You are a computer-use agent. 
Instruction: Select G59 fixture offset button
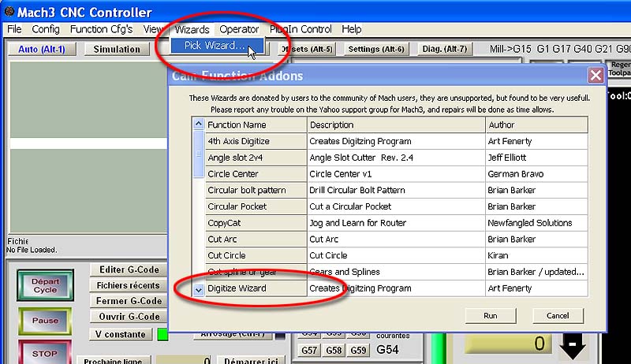click(358, 350)
